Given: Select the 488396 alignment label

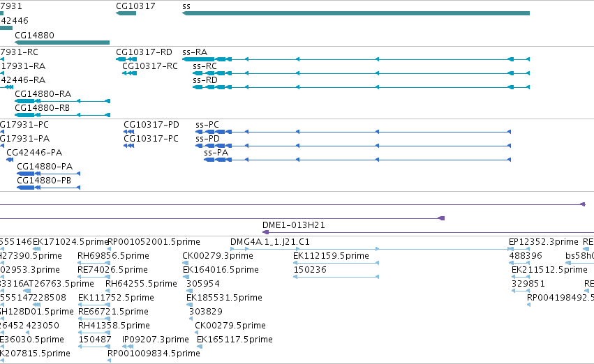Looking at the screenshot, I should point(526,256).
